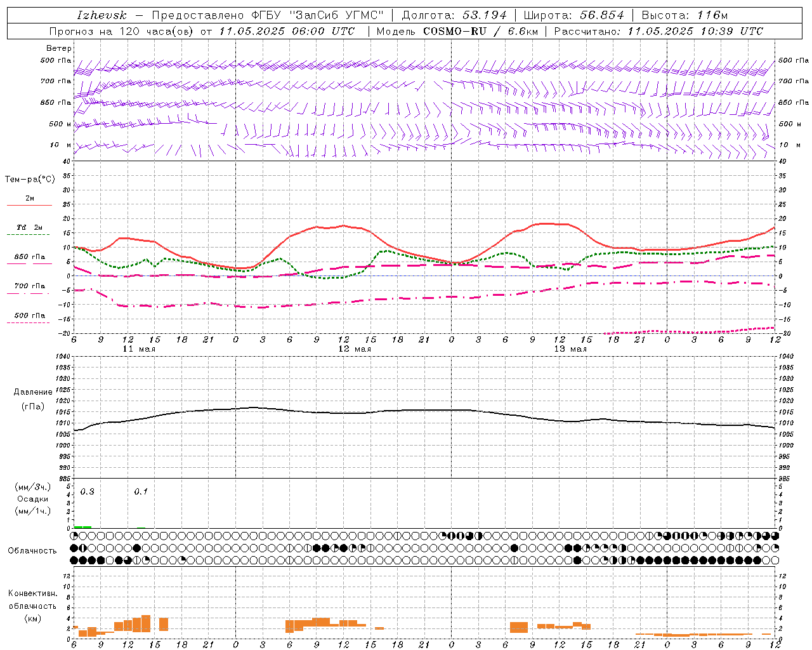812x650 pixels.
Task: Click the Рассчитано: 11.05.2025 10:39 UTC text
Action: [658, 31]
